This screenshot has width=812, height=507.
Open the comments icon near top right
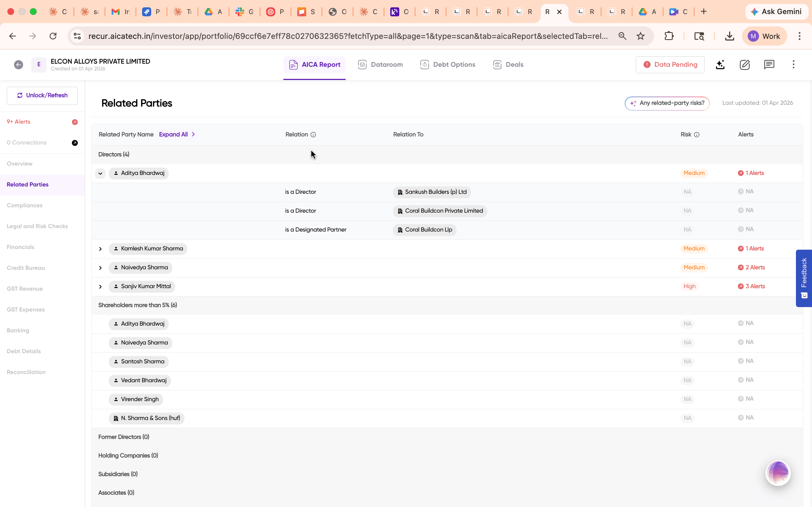(x=769, y=65)
